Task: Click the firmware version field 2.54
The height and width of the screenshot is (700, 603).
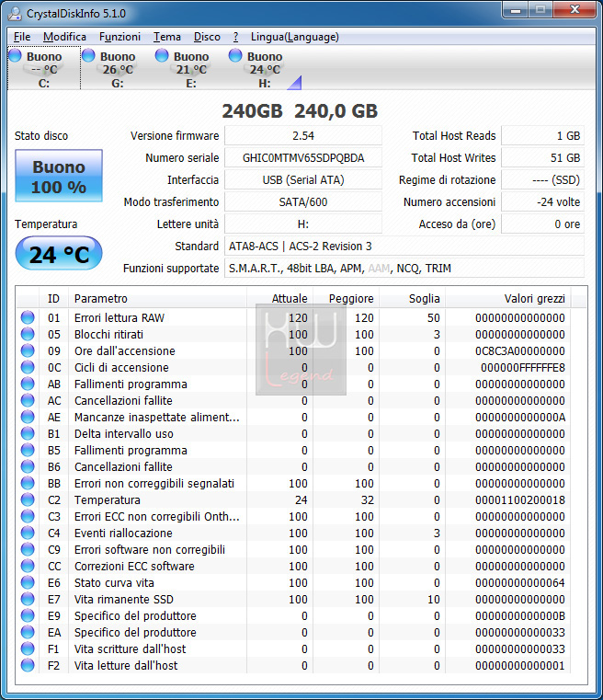Action: point(303,136)
